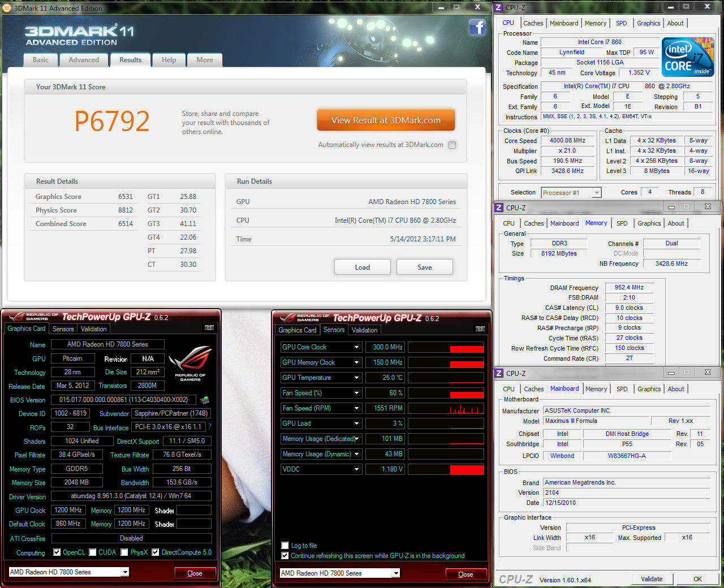This screenshot has width=724, height=588.
Task: Open Fan Speed (%) sensor dropdown
Action: pos(357,393)
